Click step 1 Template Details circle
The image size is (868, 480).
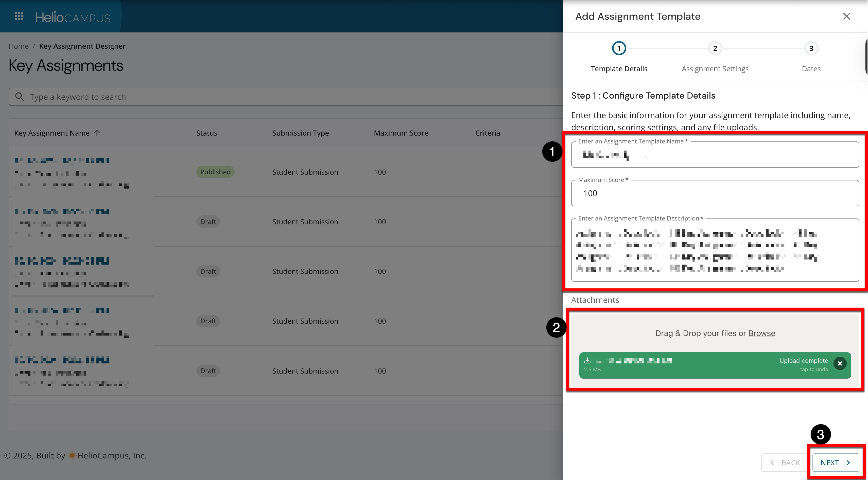tap(619, 48)
